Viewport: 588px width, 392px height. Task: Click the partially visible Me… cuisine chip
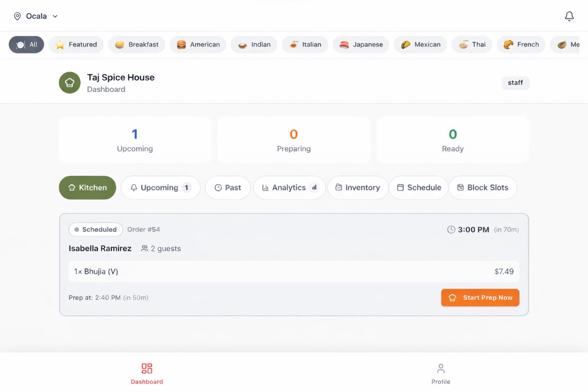tap(565, 45)
